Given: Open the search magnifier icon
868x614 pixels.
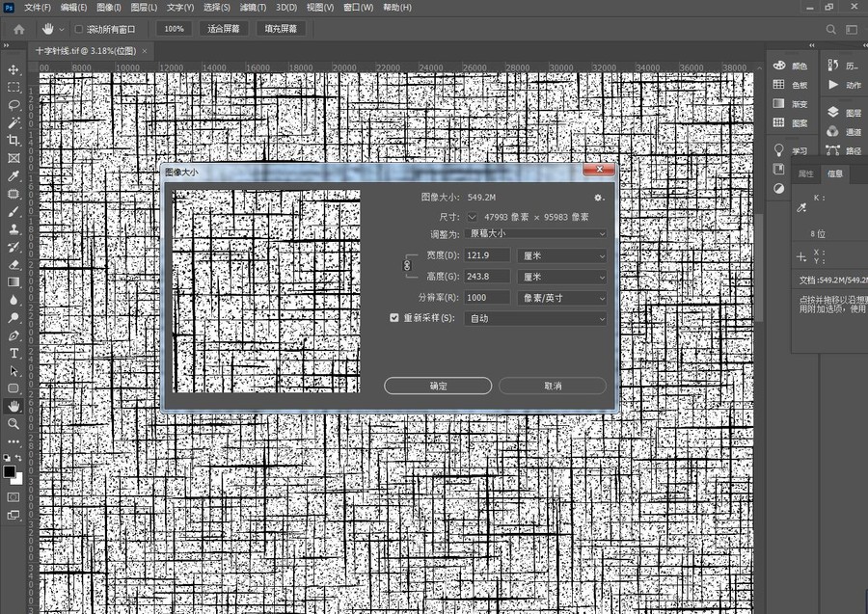Looking at the screenshot, I should click(x=830, y=29).
